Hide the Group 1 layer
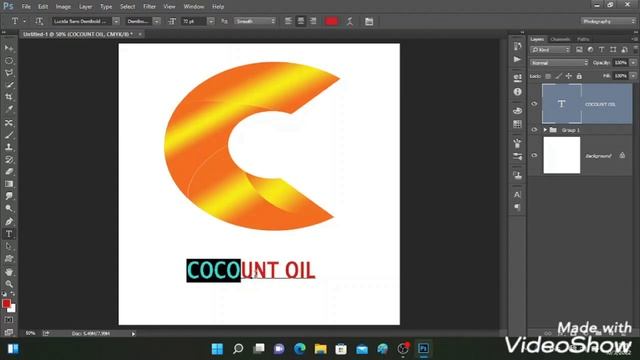 click(x=534, y=130)
